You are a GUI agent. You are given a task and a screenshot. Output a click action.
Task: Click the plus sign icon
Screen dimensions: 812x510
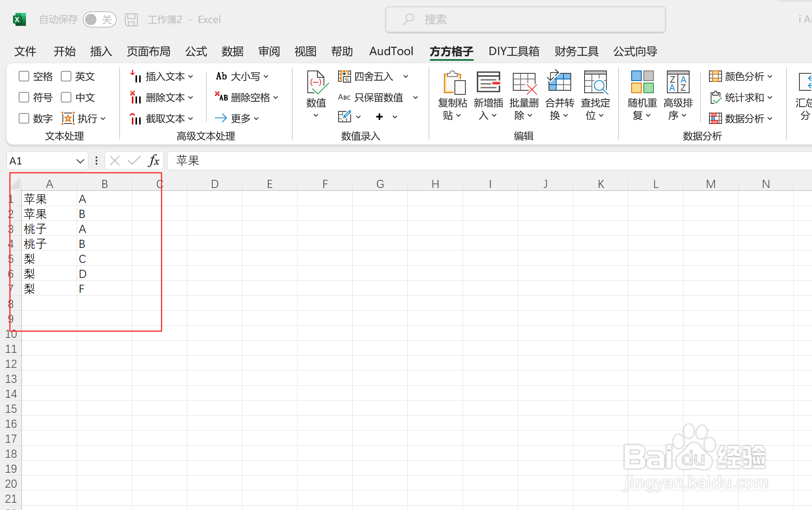[379, 117]
